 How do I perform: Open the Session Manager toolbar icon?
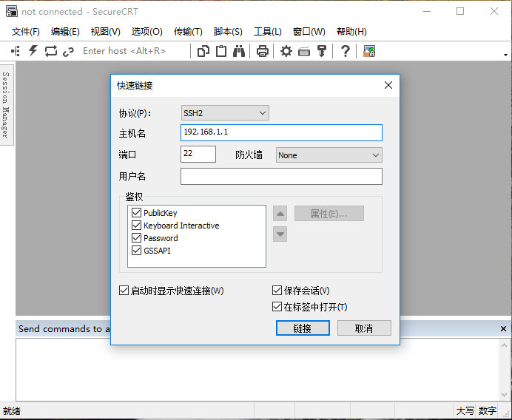tap(16, 51)
